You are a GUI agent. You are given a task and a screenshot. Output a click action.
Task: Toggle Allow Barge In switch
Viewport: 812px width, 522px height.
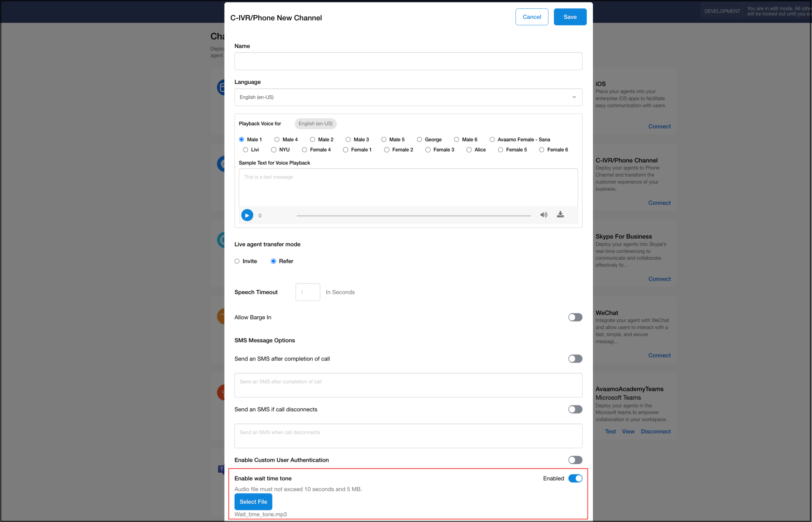tap(575, 317)
